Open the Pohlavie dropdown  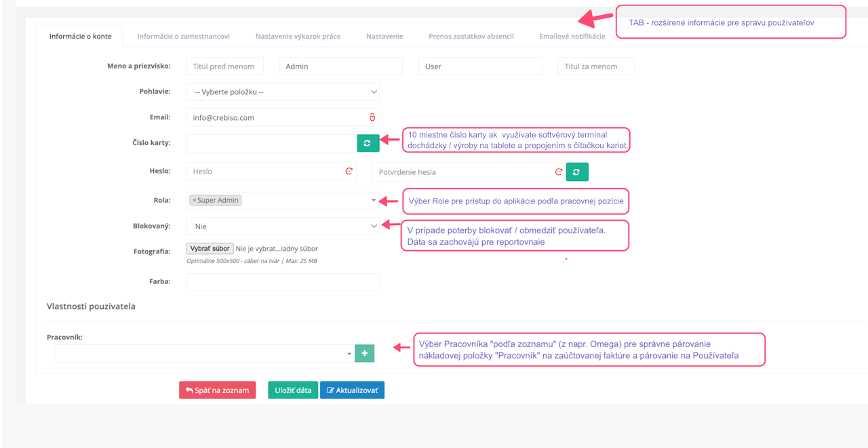point(283,91)
